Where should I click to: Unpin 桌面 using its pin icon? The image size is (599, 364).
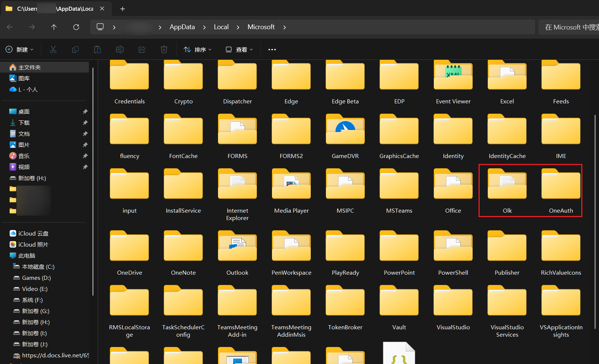tap(85, 111)
